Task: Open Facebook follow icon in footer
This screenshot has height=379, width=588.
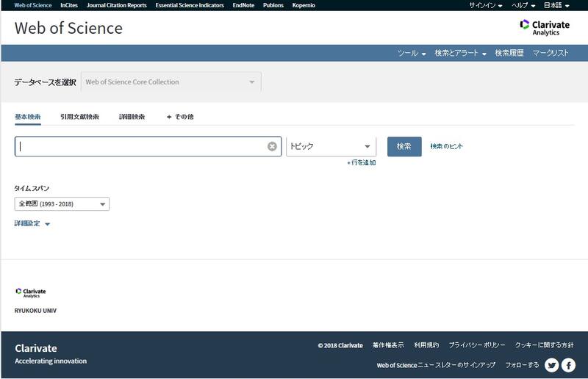Action: coord(568,365)
